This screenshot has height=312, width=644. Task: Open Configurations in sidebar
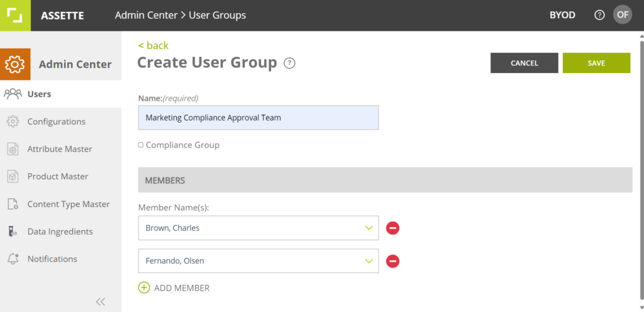pos(61,121)
